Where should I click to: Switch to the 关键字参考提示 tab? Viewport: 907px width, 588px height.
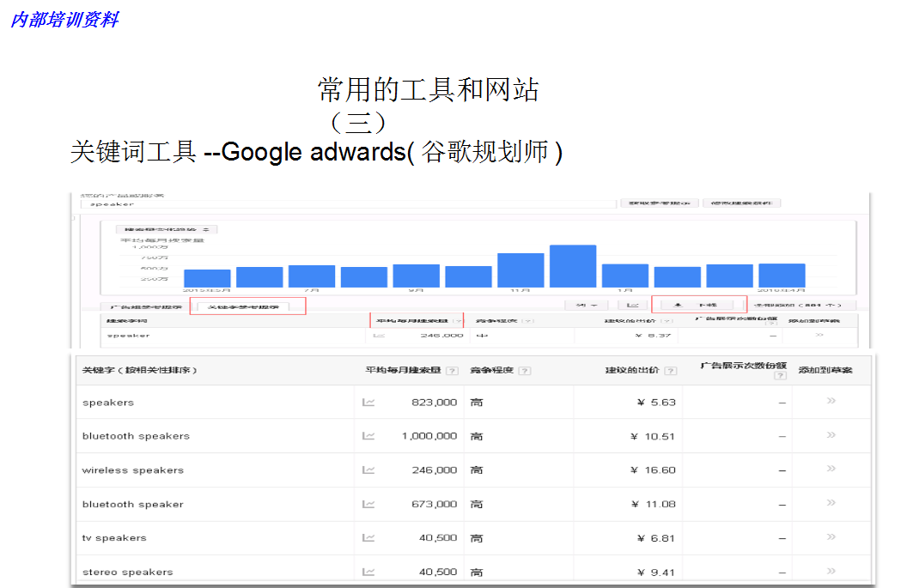246,308
